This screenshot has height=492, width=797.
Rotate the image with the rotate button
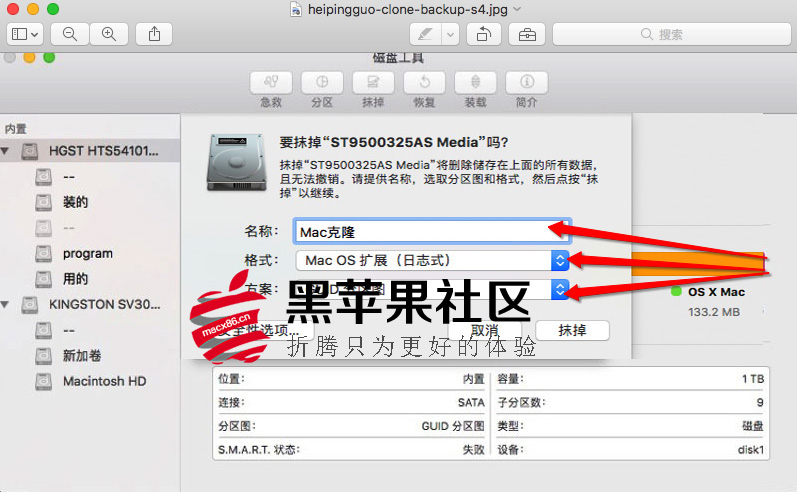point(483,34)
